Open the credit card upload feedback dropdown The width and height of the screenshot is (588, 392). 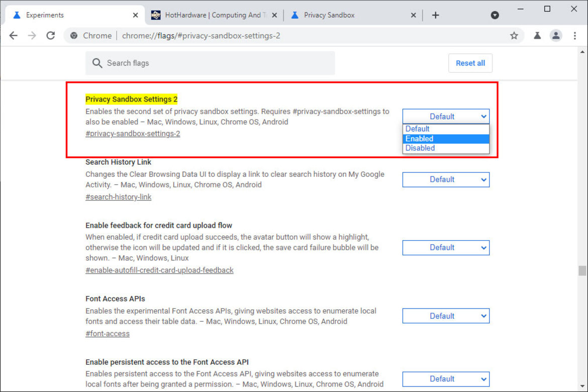446,248
